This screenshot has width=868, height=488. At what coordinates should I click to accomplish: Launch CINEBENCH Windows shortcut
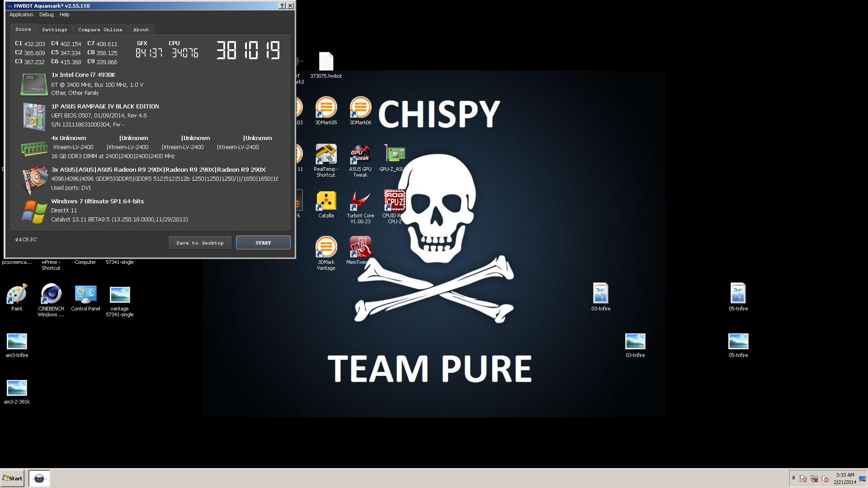point(51,300)
